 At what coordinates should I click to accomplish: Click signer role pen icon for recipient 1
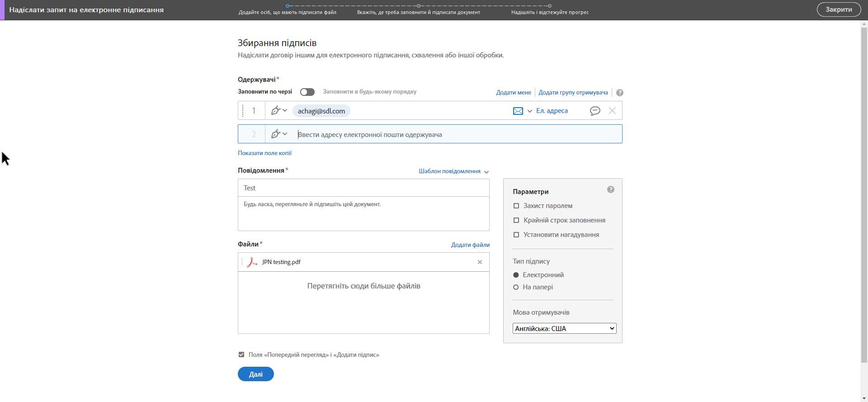[276, 111]
